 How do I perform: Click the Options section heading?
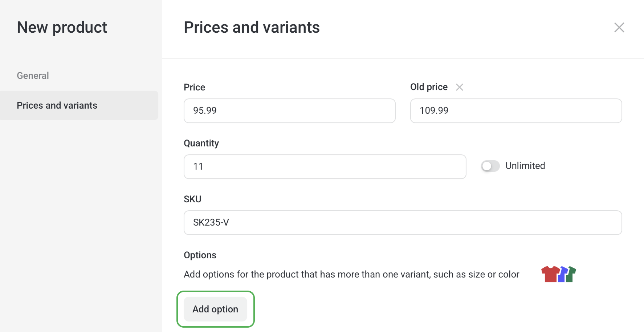[x=200, y=255]
